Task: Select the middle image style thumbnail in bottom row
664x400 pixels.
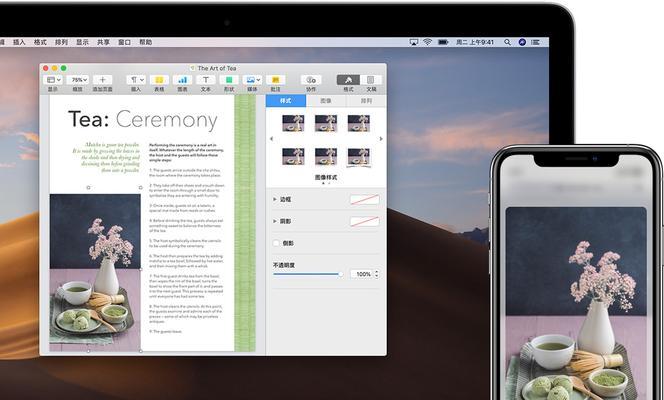Action: pos(326,156)
